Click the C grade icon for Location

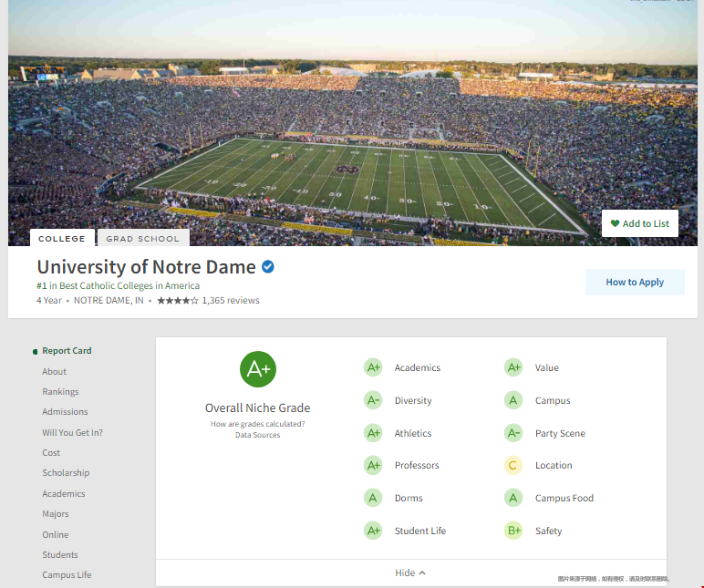513,466
